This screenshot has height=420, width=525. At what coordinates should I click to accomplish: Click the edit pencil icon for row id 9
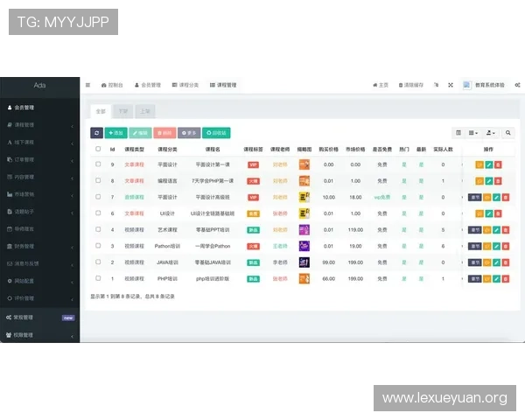click(x=489, y=164)
